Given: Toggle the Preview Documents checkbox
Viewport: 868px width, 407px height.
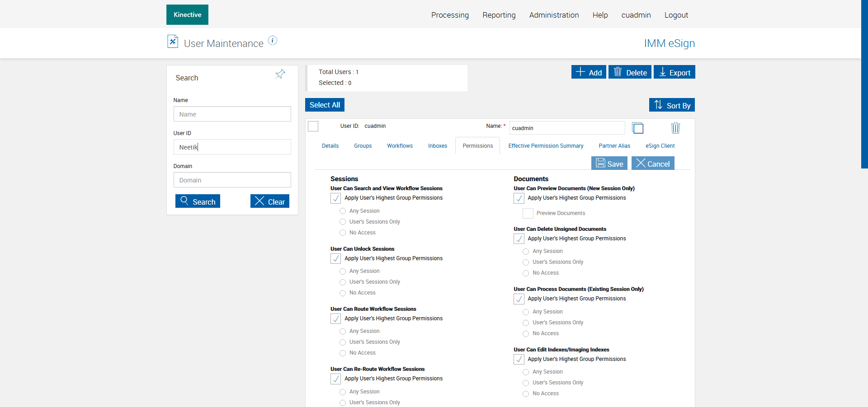Looking at the screenshot, I should tap(528, 213).
